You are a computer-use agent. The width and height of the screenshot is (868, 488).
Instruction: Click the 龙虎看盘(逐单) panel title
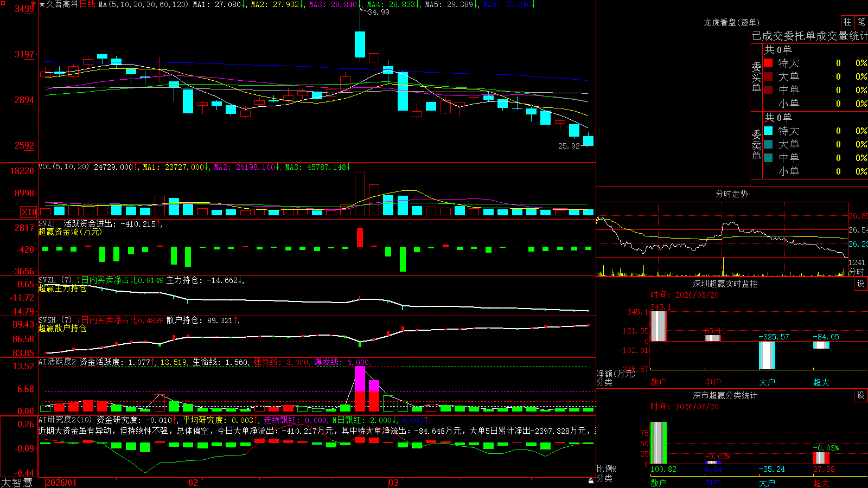pyautogui.click(x=731, y=22)
